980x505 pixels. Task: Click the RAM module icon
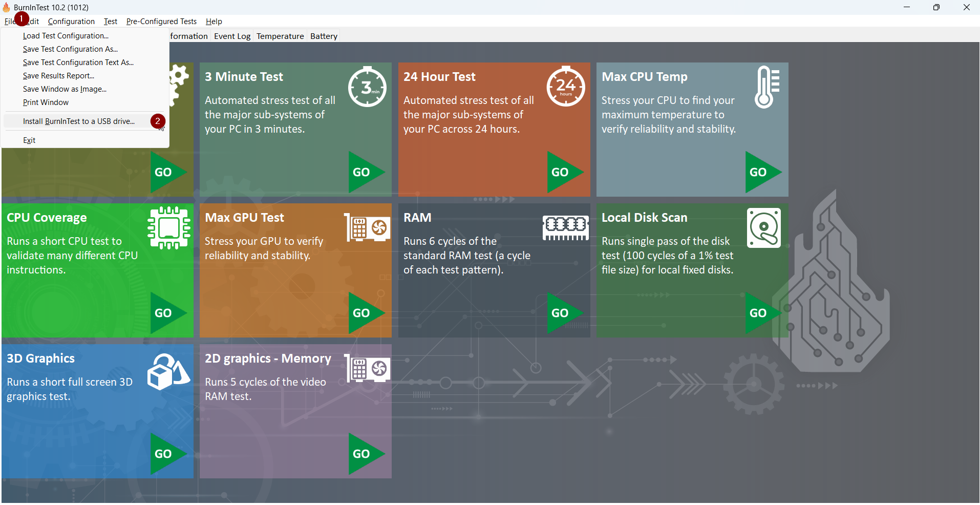pos(566,228)
